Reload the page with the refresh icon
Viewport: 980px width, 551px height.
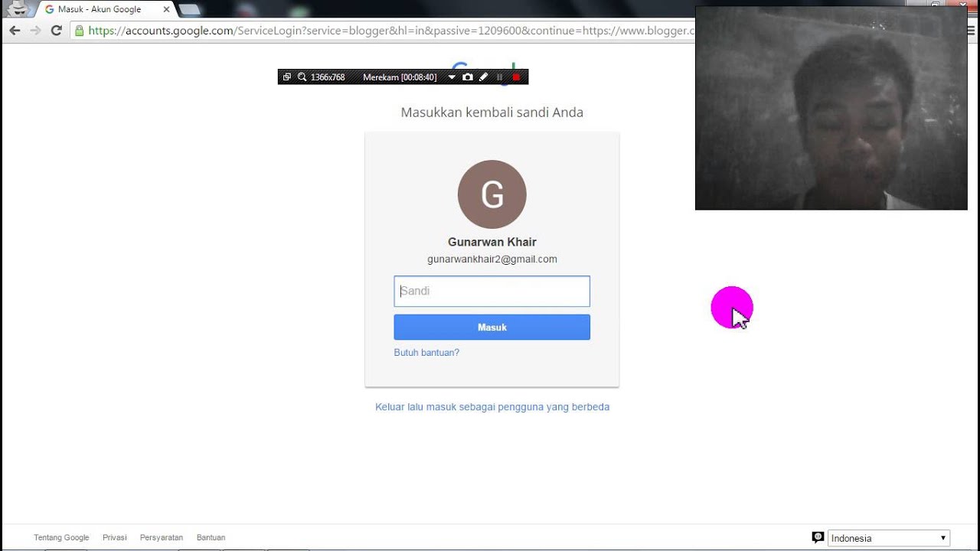click(56, 31)
